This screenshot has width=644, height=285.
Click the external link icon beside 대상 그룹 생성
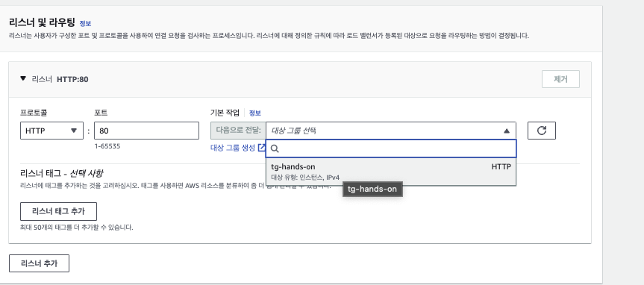(x=261, y=148)
